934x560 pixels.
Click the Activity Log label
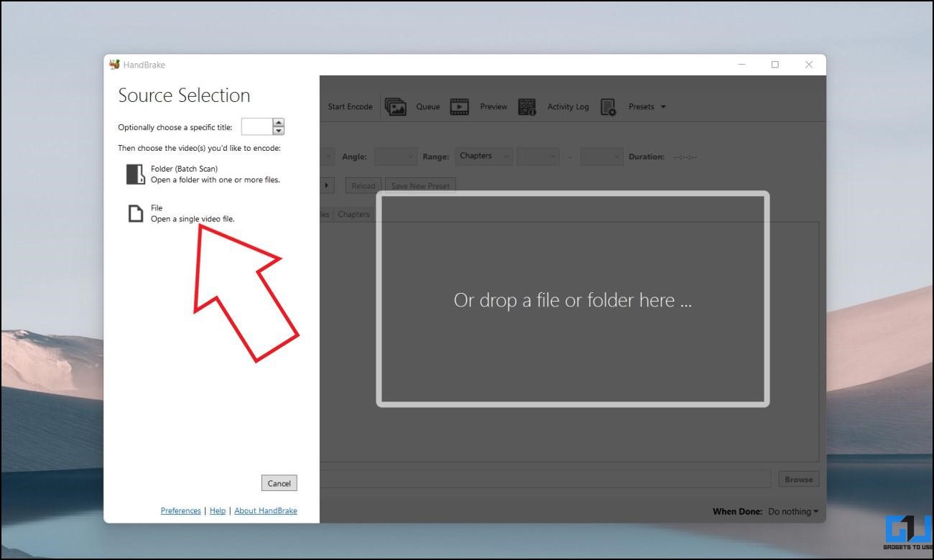(568, 107)
